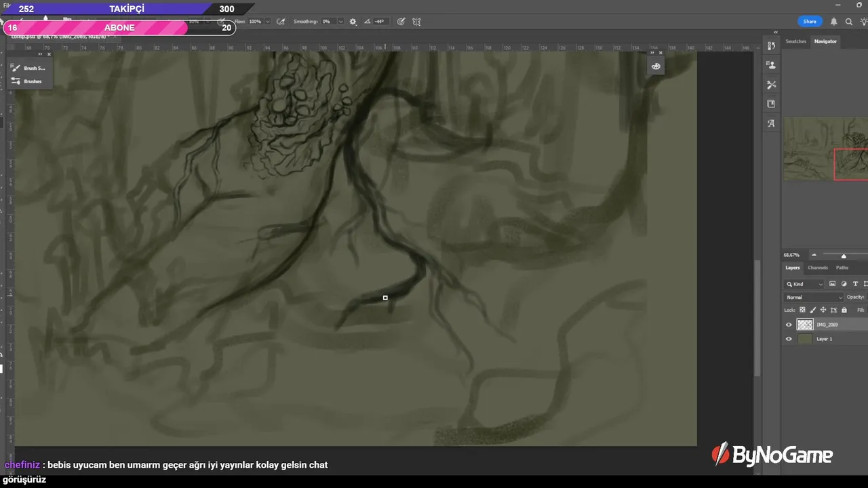Open the Clone Source panel icon
This screenshot has height=488, width=868.
[771, 65]
